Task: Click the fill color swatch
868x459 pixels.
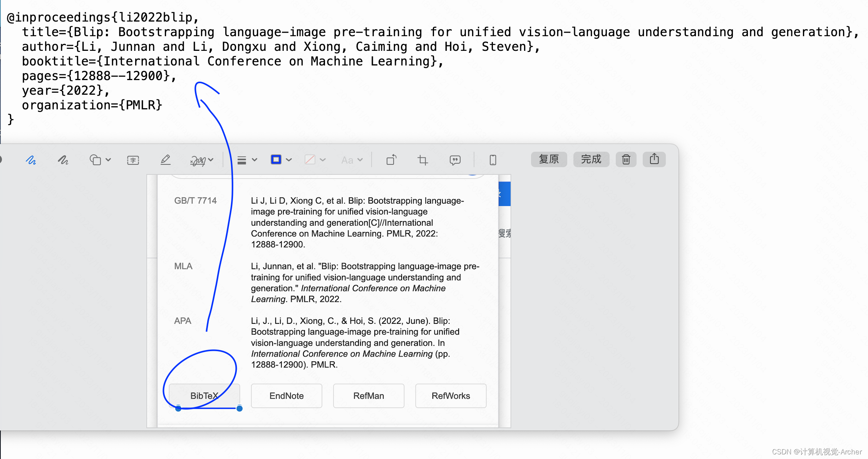Action: click(x=310, y=159)
